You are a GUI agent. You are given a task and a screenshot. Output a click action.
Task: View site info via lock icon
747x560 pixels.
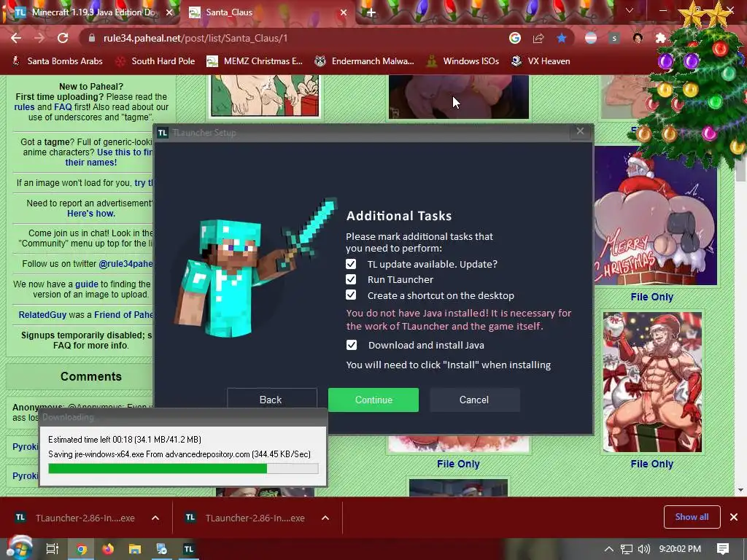tap(92, 38)
